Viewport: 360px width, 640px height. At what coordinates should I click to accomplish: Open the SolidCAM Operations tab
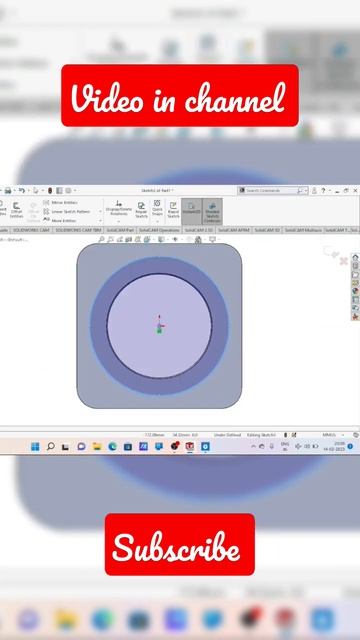159,230
